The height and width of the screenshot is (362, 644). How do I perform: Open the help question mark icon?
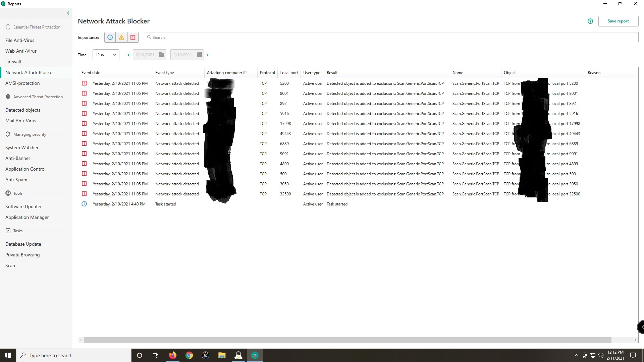coord(590,21)
